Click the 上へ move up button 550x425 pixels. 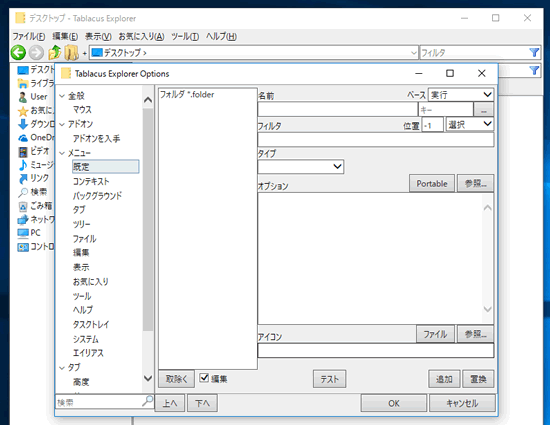pos(170,403)
